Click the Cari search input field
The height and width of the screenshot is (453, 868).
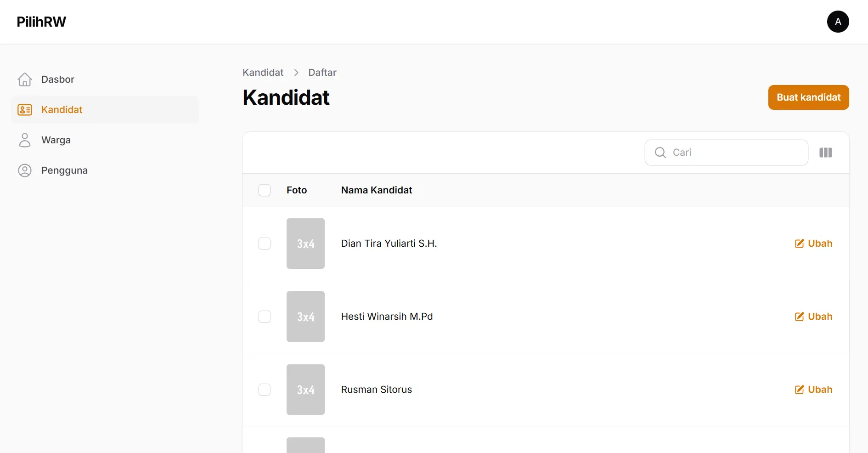coord(726,153)
